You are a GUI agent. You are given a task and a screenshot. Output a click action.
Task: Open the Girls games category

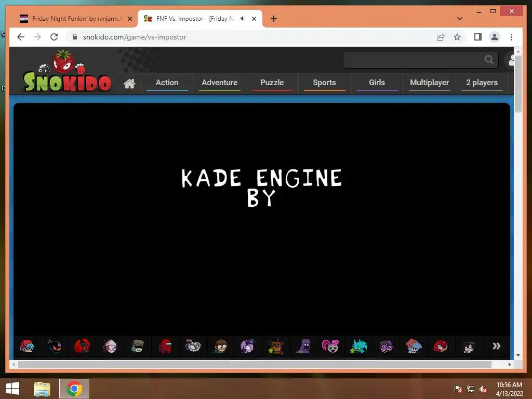click(x=377, y=83)
